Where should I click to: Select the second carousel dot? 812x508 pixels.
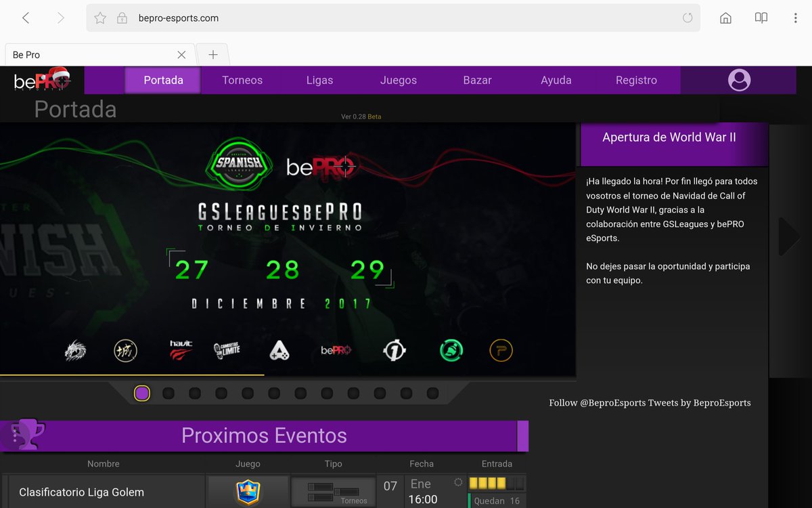click(x=168, y=394)
